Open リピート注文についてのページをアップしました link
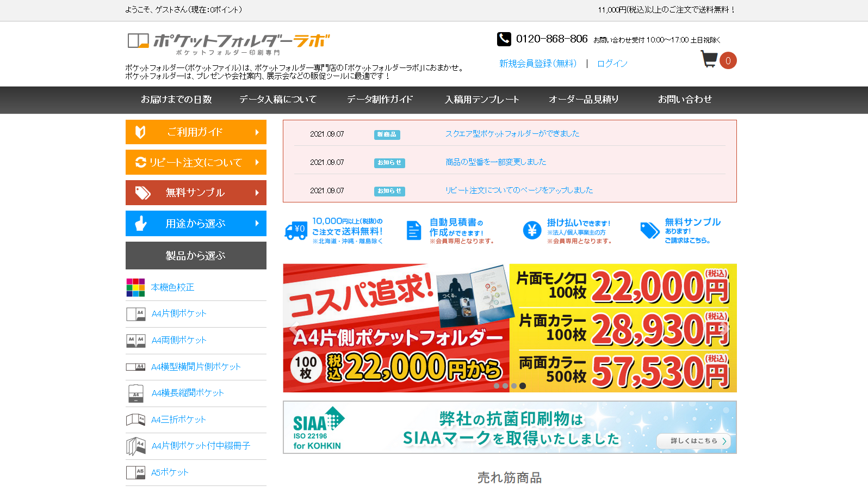This screenshot has width=868, height=492. point(519,190)
